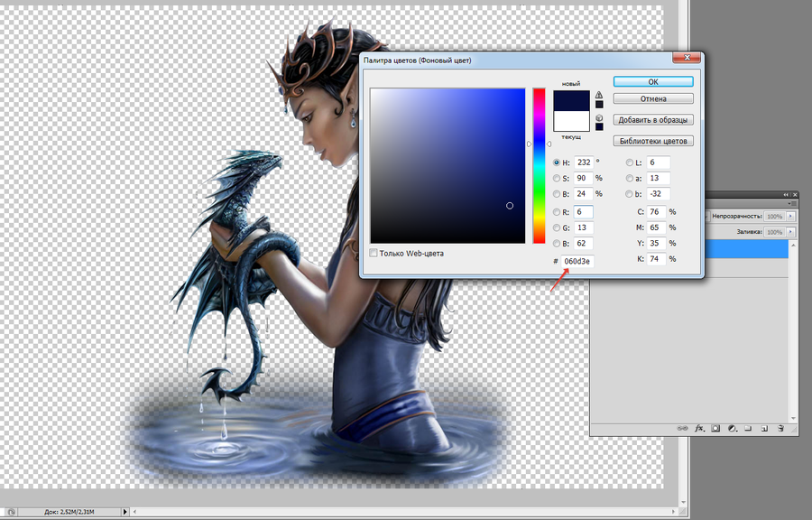Click inside the blue saturation-brightness color field

tap(448, 166)
